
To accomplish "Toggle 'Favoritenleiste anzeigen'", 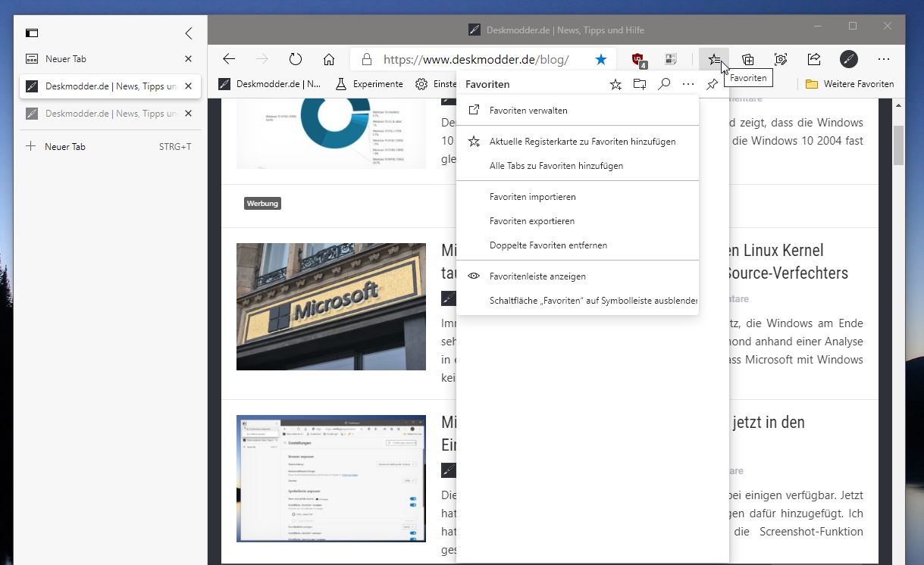I will click(578, 276).
